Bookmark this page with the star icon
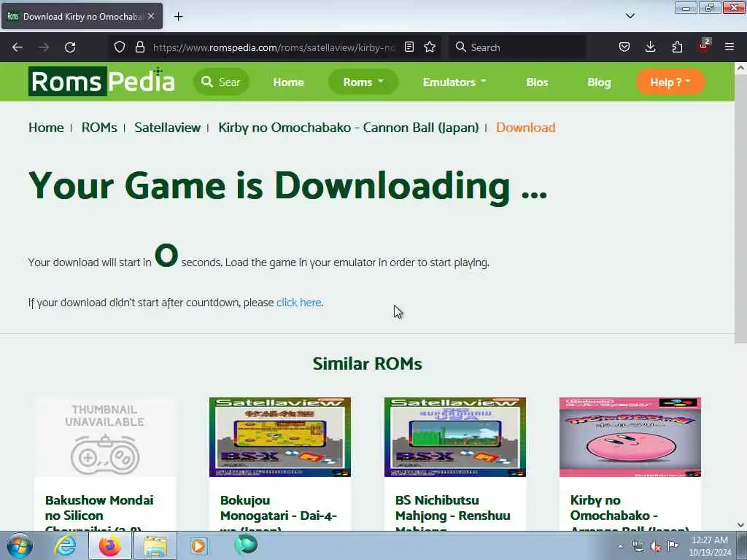The width and height of the screenshot is (747, 560). 430,47
